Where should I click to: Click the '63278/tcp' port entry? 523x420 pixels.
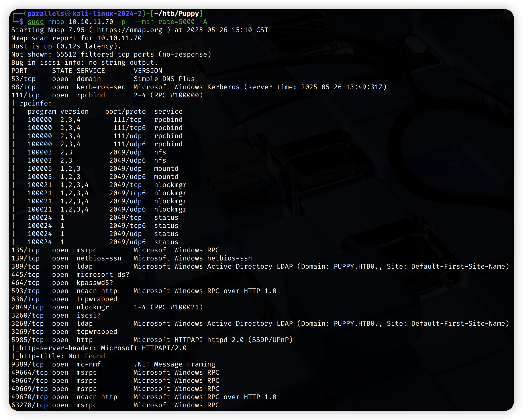tap(30, 405)
